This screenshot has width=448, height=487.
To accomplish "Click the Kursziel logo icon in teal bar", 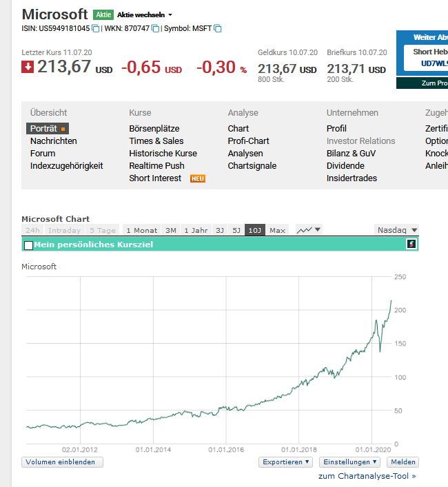I will click(x=411, y=244).
